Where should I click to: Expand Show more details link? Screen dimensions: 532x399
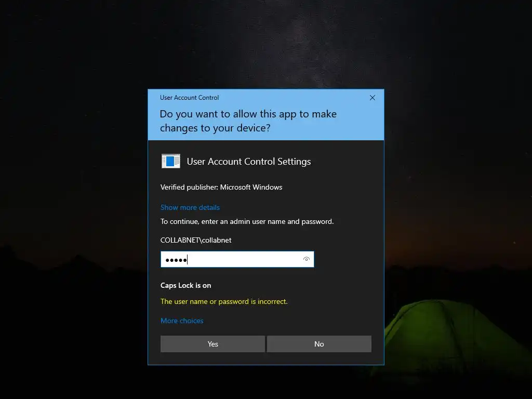click(x=190, y=207)
